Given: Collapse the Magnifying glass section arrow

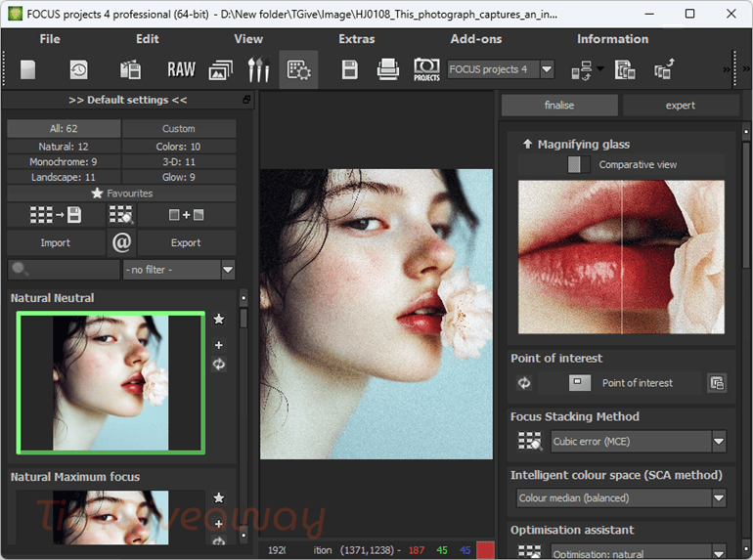Looking at the screenshot, I should coord(527,144).
